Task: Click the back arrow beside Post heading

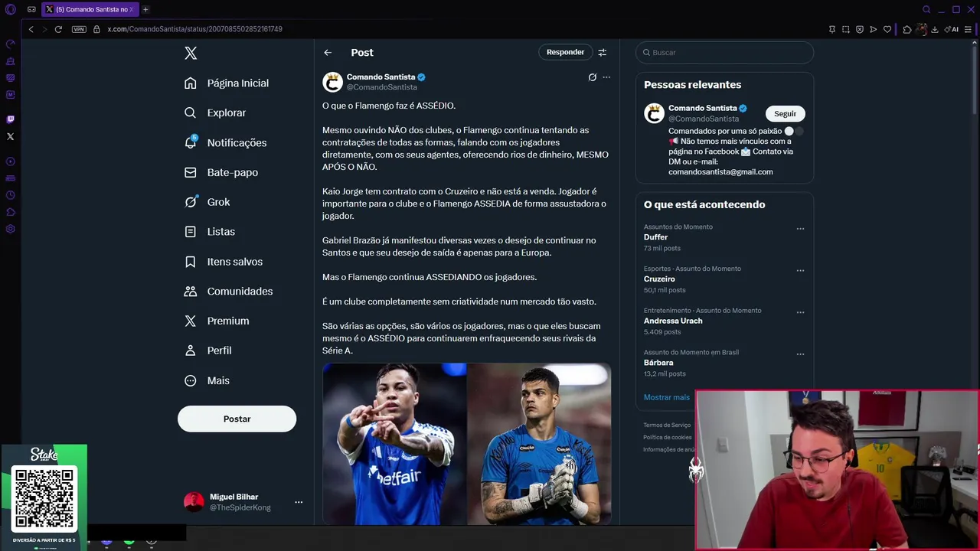Action: coord(328,52)
